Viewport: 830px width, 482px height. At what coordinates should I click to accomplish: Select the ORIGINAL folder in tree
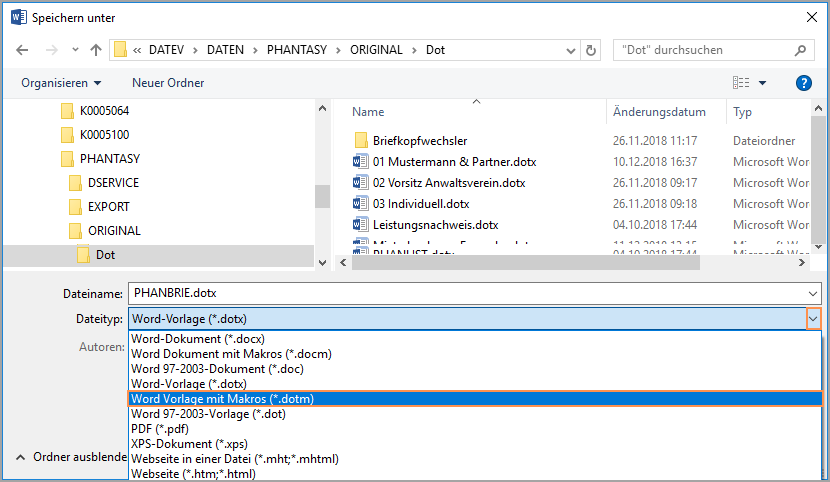(114, 231)
